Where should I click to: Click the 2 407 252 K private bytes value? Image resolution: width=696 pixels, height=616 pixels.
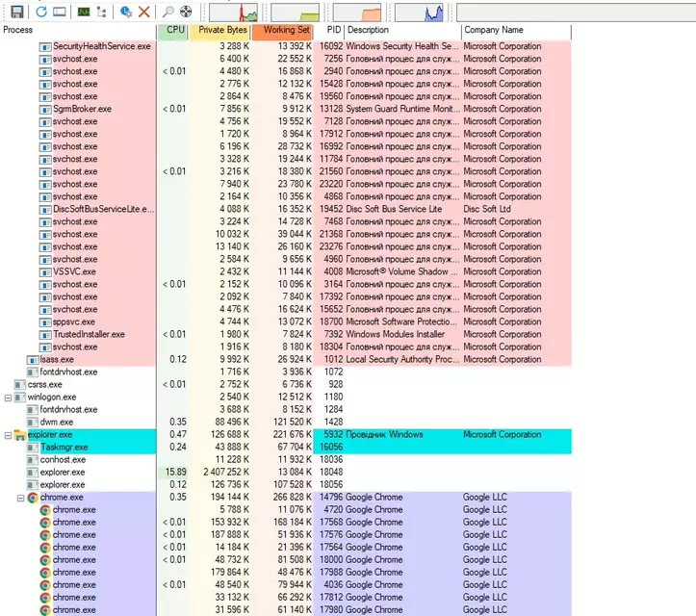pos(226,473)
